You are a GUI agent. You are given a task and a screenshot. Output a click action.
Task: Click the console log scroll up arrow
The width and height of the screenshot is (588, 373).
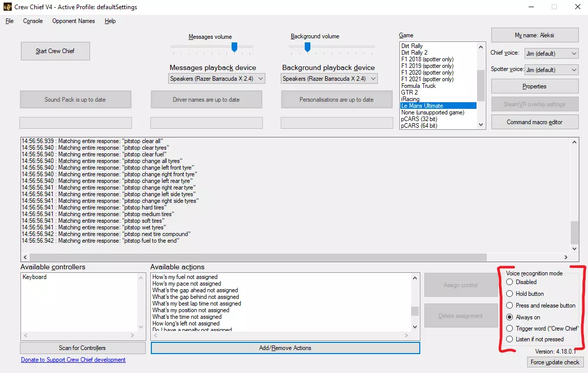point(574,142)
